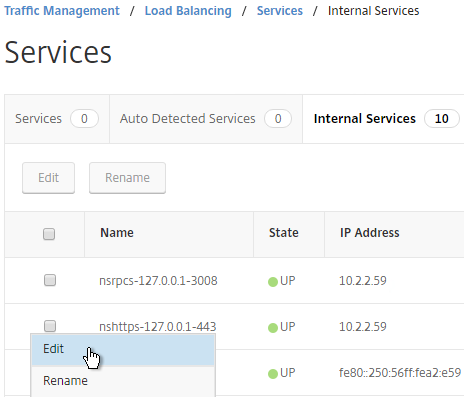The width and height of the screenshot is (464, 397).
Task: Sort the table by the Name column header
Action: [117, 233]
